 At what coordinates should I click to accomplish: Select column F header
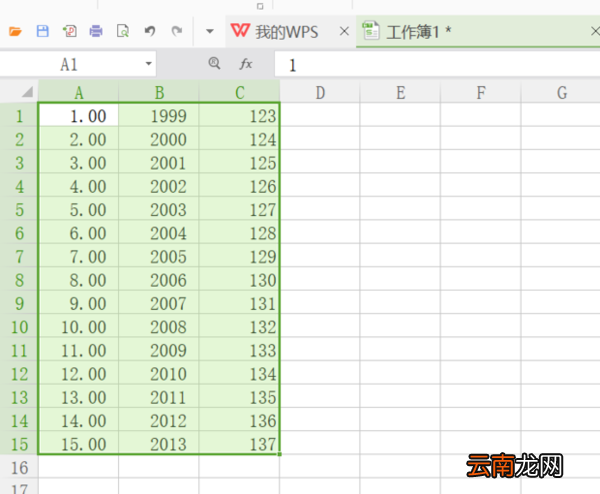coord(481,92)
